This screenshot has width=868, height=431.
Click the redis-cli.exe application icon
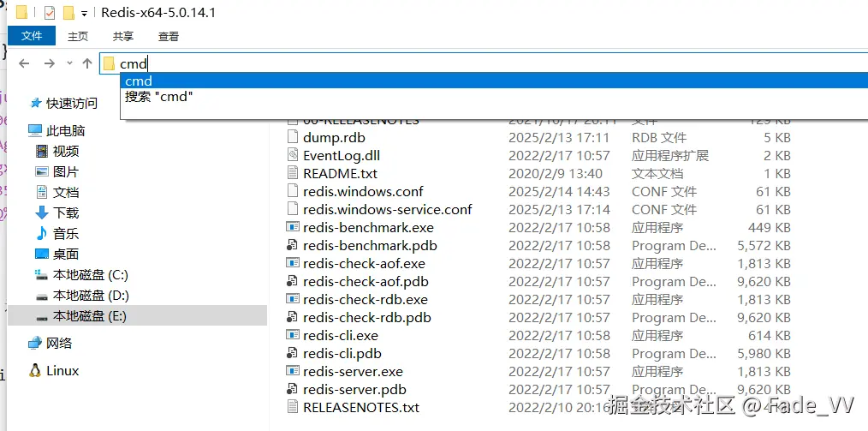tap(293, 336)
